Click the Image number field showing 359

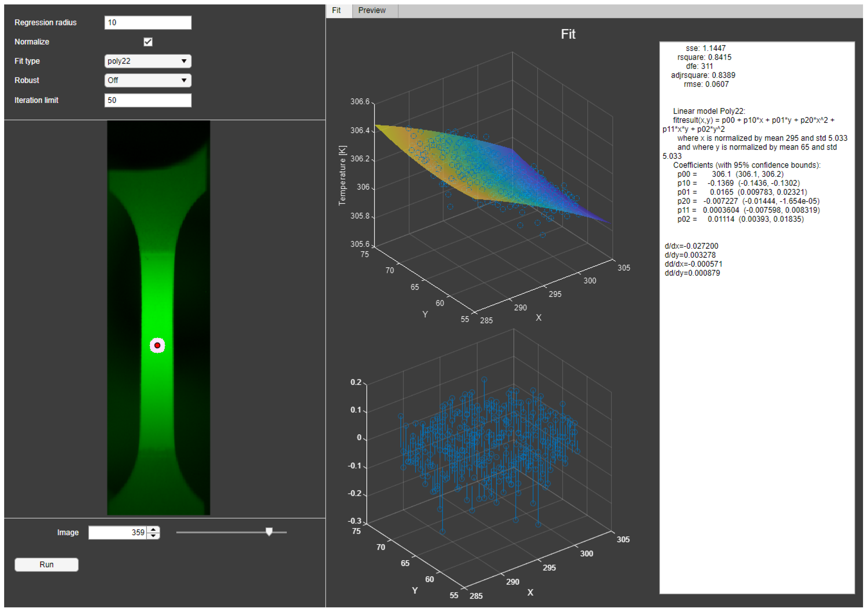click(118, 532)
